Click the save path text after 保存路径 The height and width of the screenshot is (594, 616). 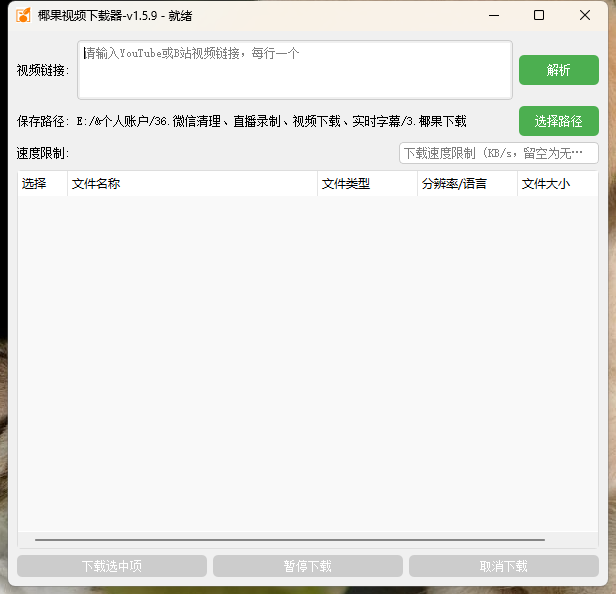pyautogui.click(x=271, y=121)
